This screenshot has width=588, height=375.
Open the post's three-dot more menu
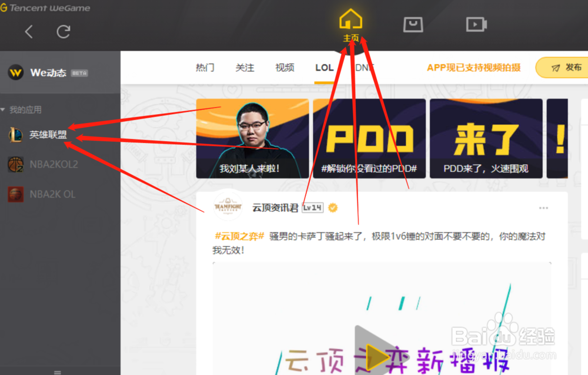pyautogui.click(x=543, y=208)
